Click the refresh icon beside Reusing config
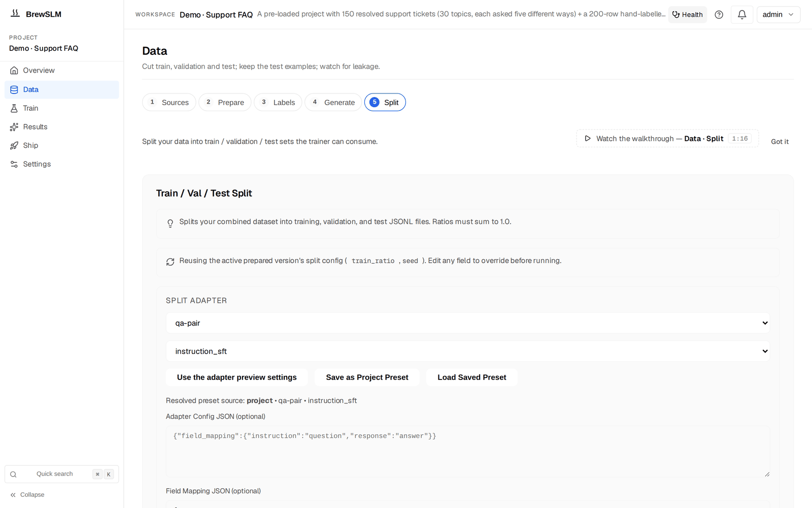812x508 pixels. coord(171,262)
